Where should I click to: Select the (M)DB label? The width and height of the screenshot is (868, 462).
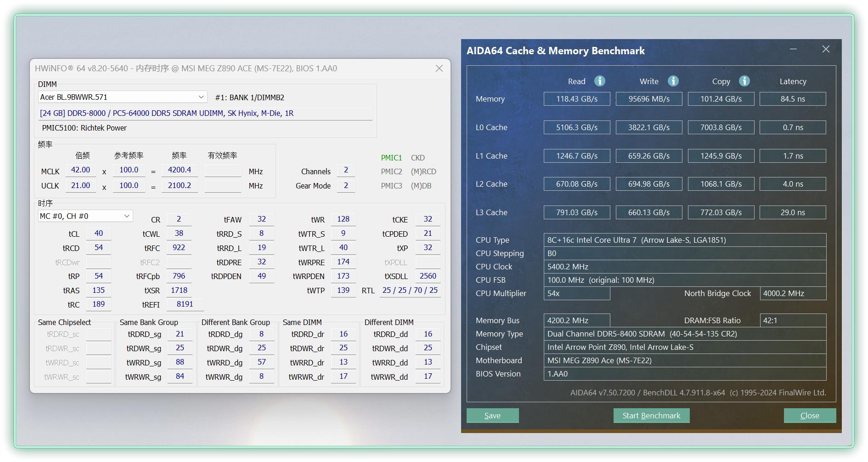421,186
